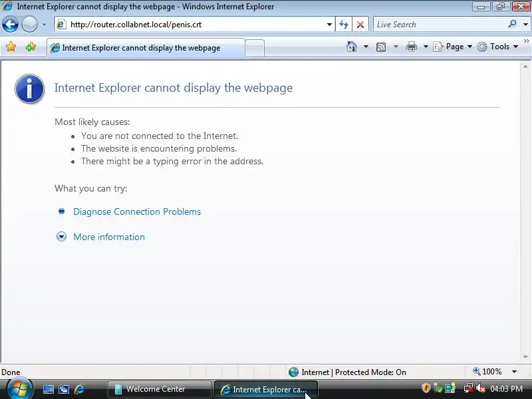The height and width of the screenshot is (399, 532).
Task: Click the muted volume tray icon
Action: pos(480,388)
